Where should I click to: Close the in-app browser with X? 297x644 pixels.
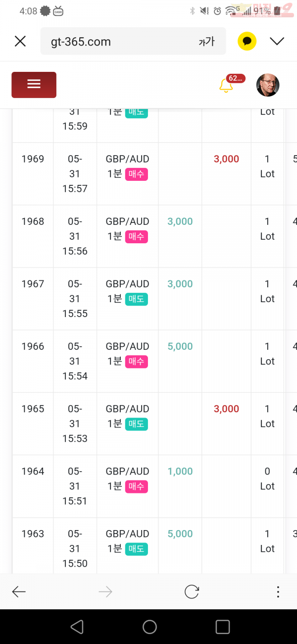tap(20, 41)
